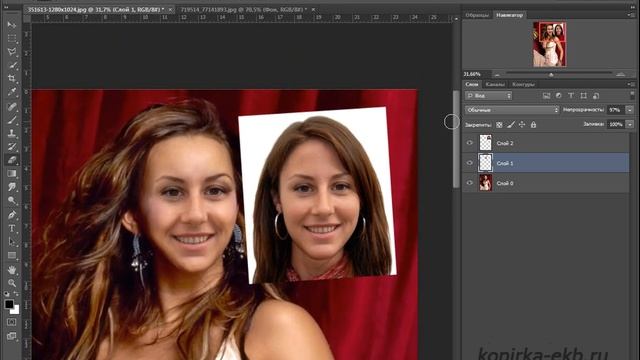Filter layers by smart objects

596,96
